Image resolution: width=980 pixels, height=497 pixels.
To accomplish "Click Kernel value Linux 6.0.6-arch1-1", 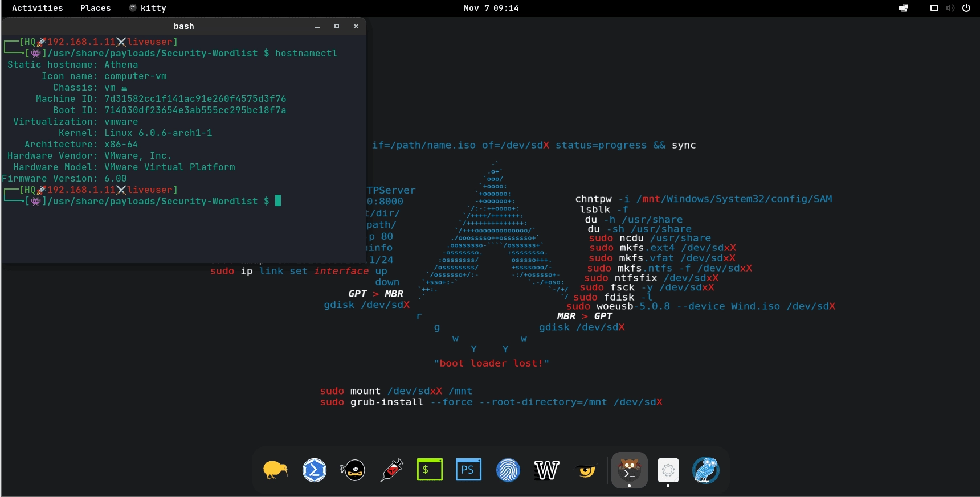I will pos(158,133).
